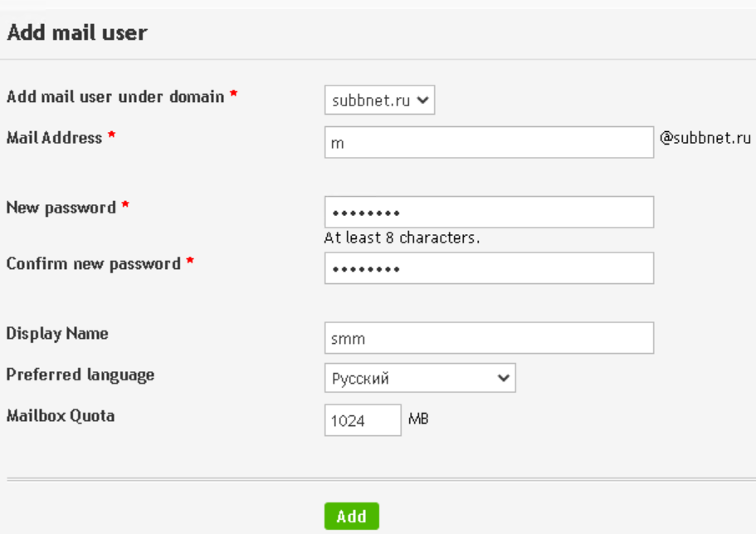
Task: Click the "Display Name" label
Action: pos(57,334)
